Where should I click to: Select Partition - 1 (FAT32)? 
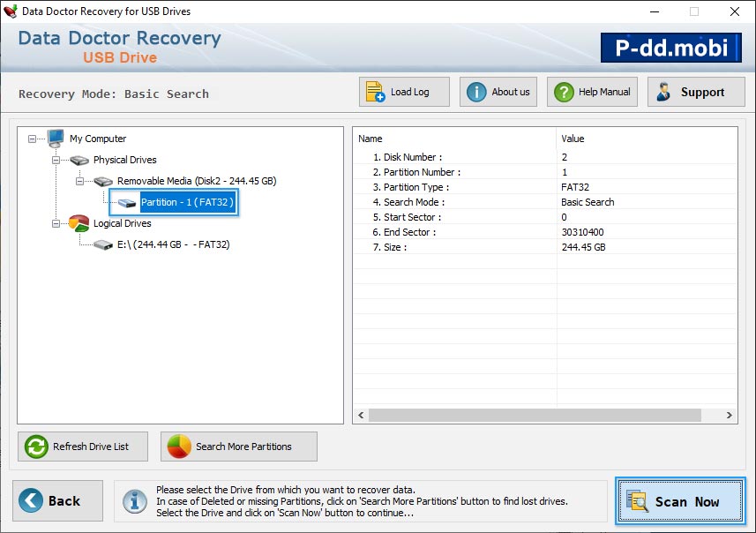point(187,203)
